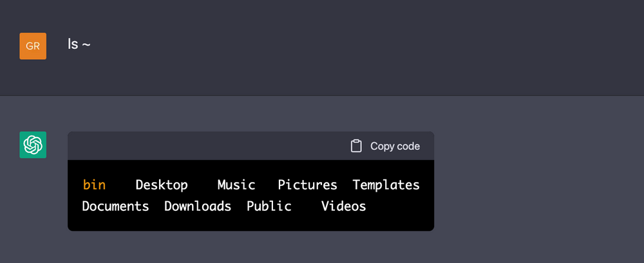Click the orange GR user avatar
644x263 pixels.
(33, 46)
